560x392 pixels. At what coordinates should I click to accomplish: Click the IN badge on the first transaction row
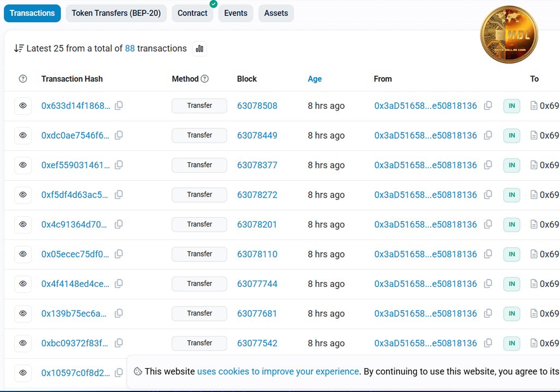tap(511, 106)
